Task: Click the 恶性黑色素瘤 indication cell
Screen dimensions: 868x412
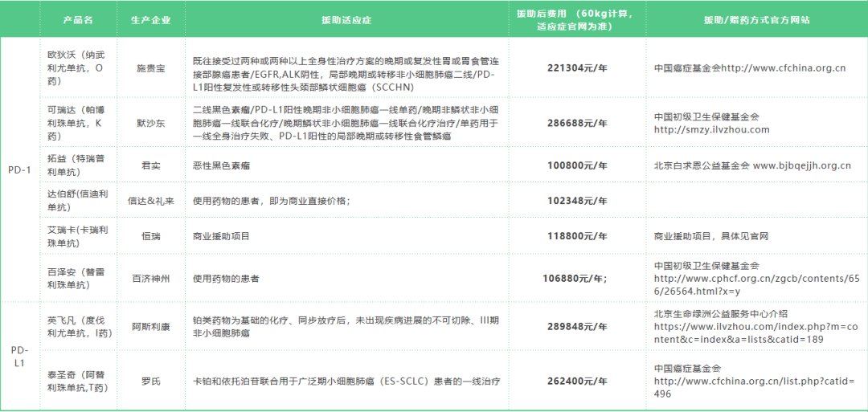Action: 222,165
